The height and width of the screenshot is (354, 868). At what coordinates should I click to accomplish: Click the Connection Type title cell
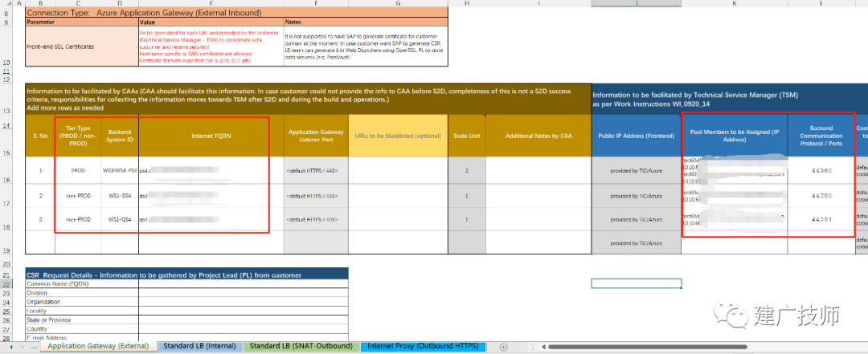[237, 13]
